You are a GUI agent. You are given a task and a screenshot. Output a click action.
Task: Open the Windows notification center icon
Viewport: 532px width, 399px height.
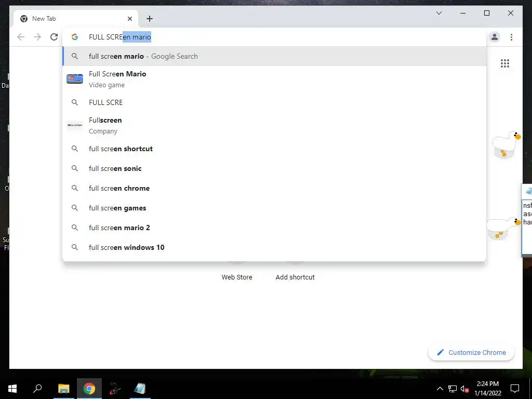[515, 389]
